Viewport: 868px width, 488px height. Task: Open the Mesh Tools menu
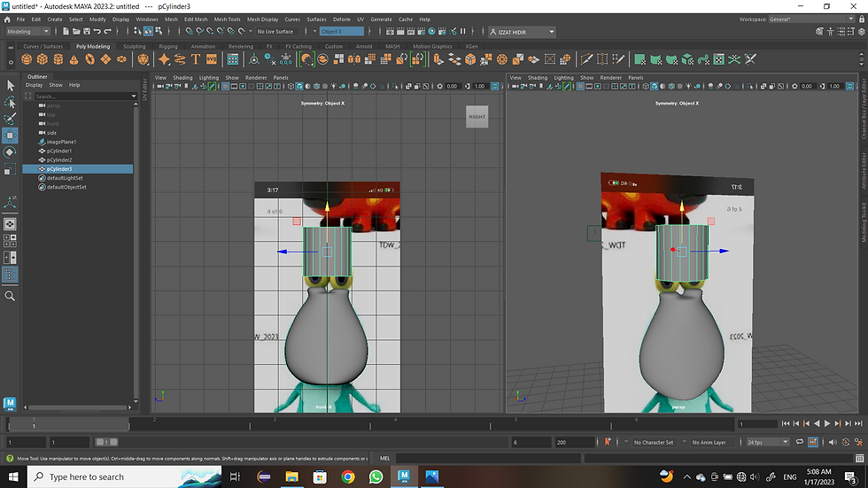tap(227, 19)
